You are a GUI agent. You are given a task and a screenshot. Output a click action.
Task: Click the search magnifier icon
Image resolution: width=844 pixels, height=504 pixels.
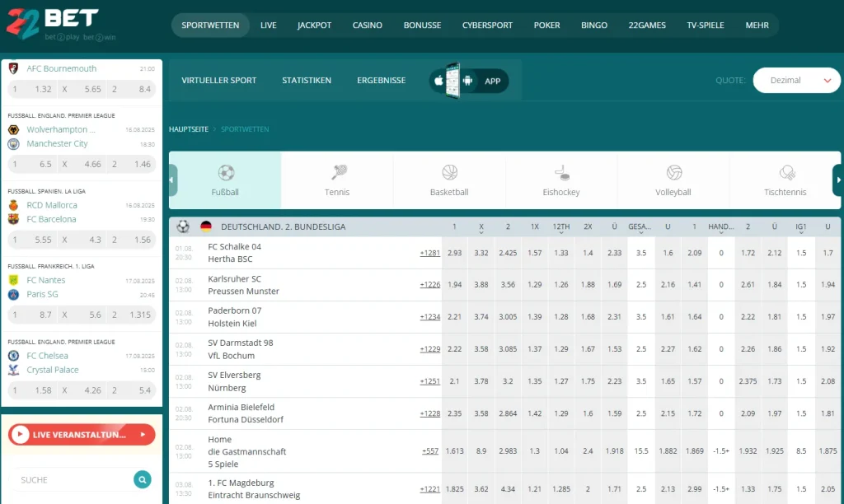click(x=142, y=479)
